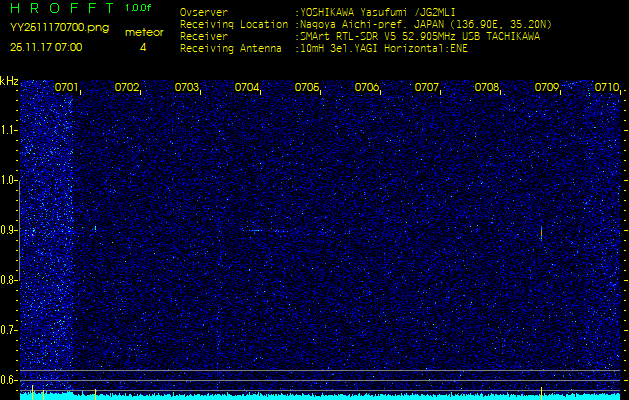Select the 10mH 3el.YAGI Horizontal:ENE text

[x=383, y=49]
